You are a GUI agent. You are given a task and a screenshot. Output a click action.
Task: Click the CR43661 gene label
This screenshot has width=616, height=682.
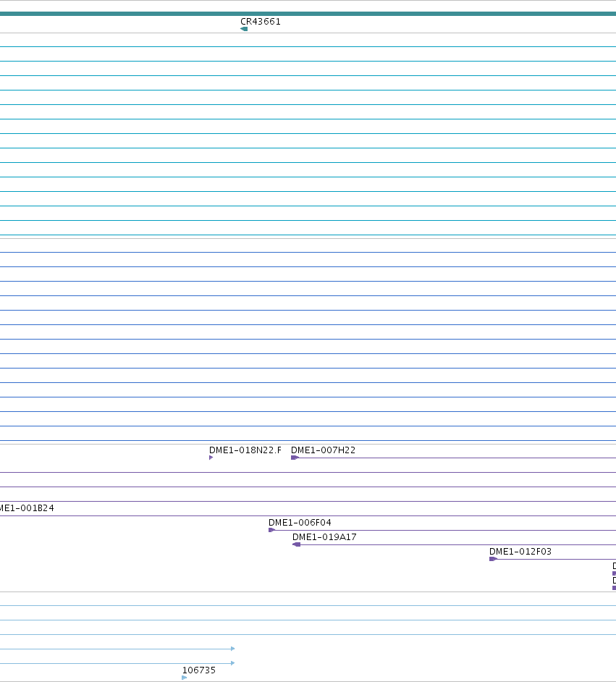click(261, 21)
